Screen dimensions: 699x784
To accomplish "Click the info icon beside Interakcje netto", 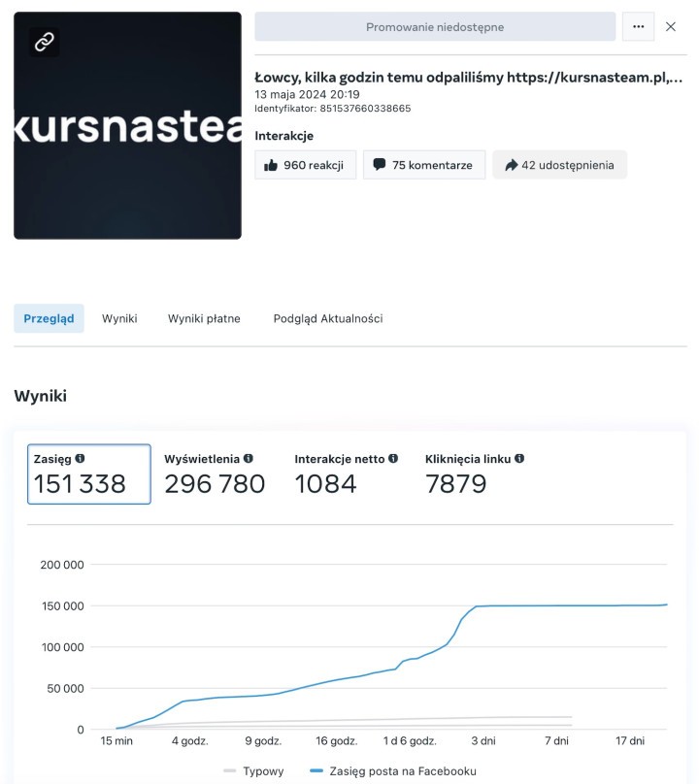I will (393, 458).
